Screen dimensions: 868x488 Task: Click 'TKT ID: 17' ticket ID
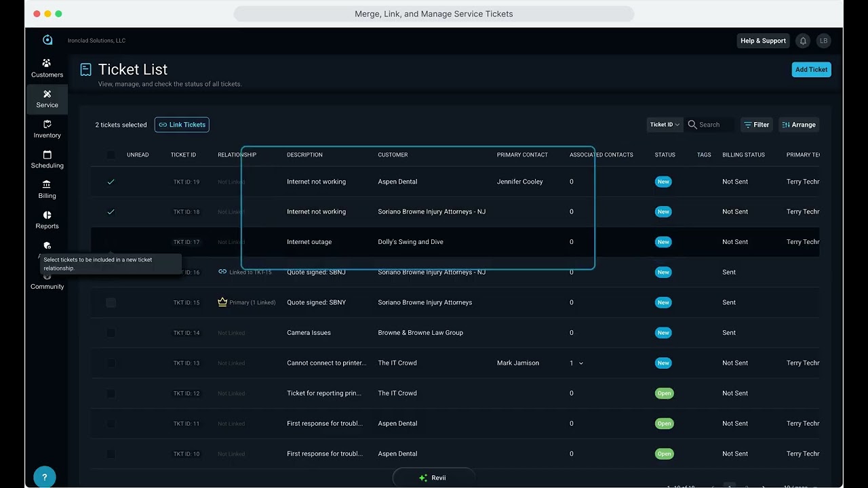(186, 242)
